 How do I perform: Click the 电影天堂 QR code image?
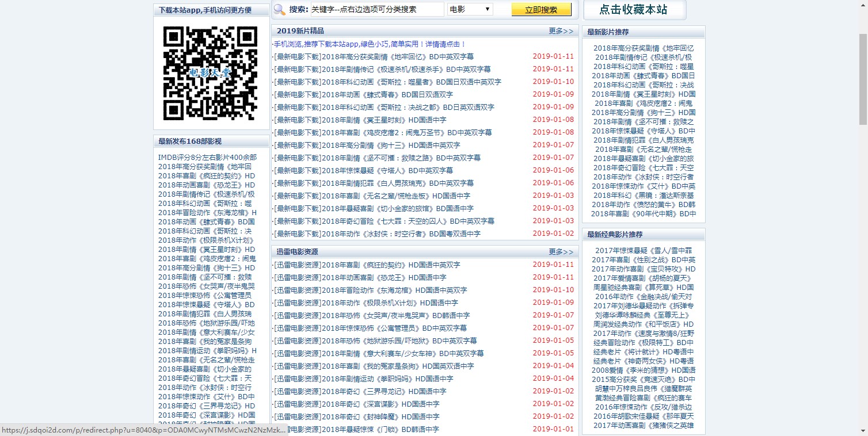210,73
